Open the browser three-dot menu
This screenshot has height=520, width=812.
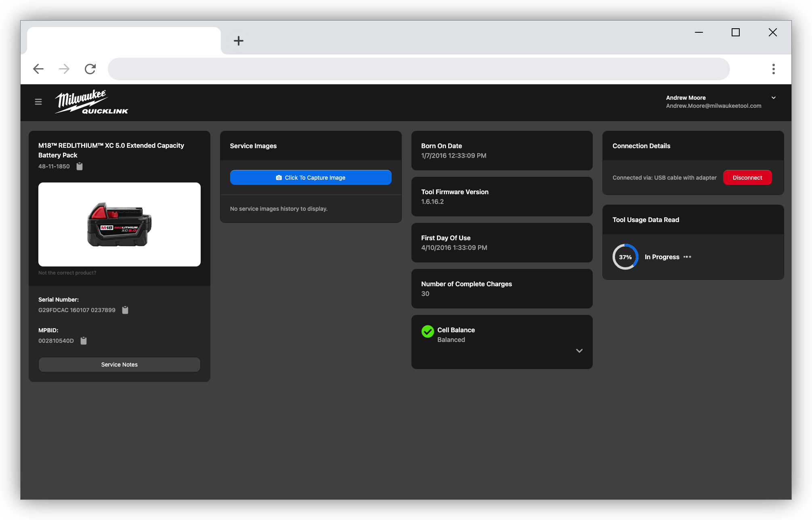[774, 69]
